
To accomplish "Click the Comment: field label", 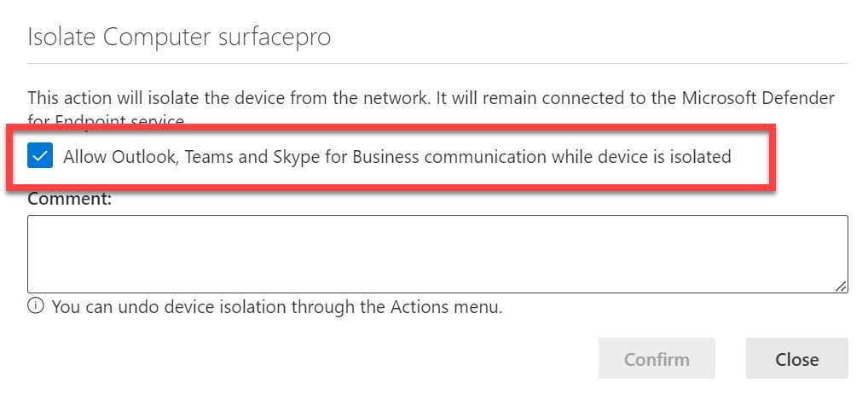I will click(x=70, y=199).
